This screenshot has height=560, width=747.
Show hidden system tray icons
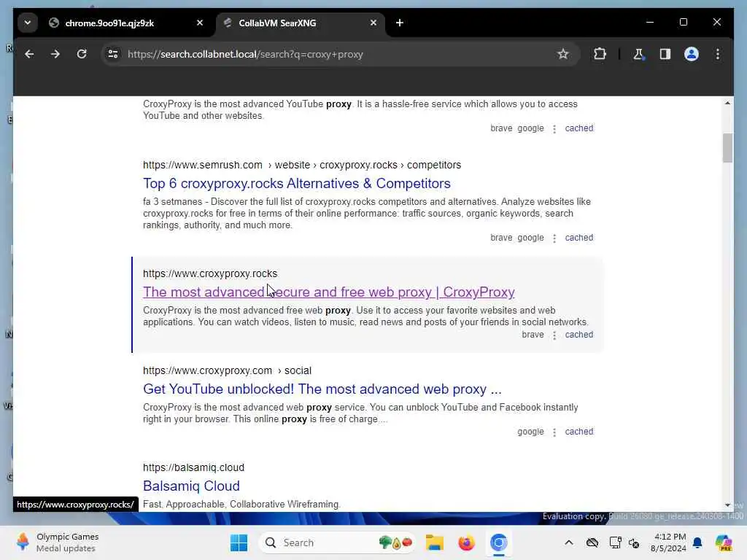click(569, 542)
